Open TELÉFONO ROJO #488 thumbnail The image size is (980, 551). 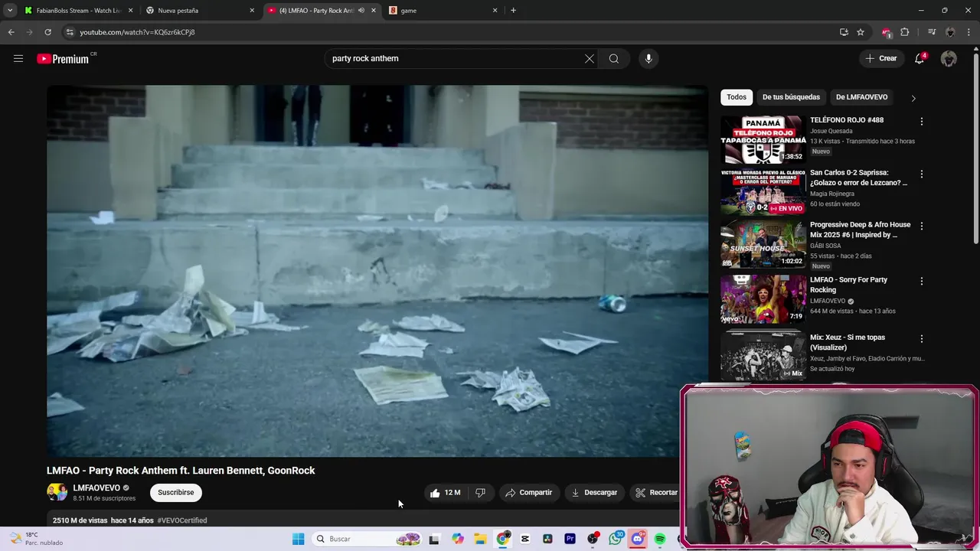(x=763, y=140)
